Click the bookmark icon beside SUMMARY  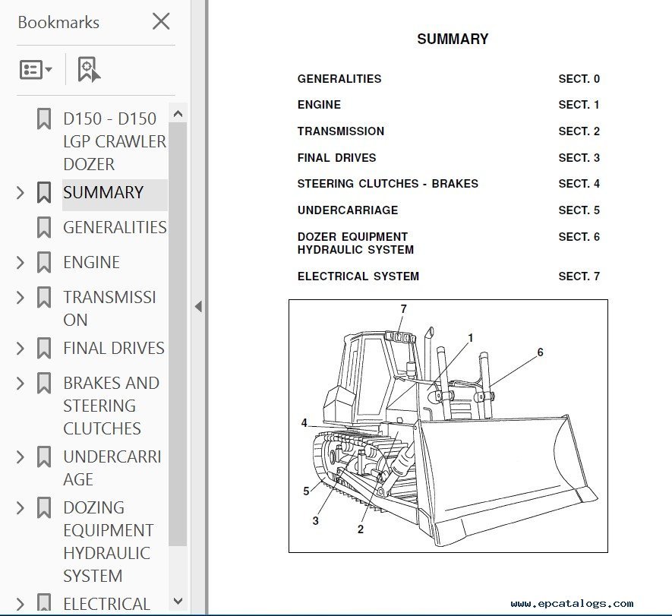[44, 192]
